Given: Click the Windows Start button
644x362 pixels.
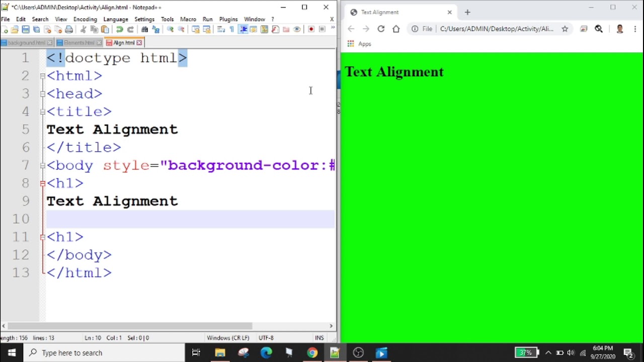Looking at the screenshot, I should pos(12,353).
